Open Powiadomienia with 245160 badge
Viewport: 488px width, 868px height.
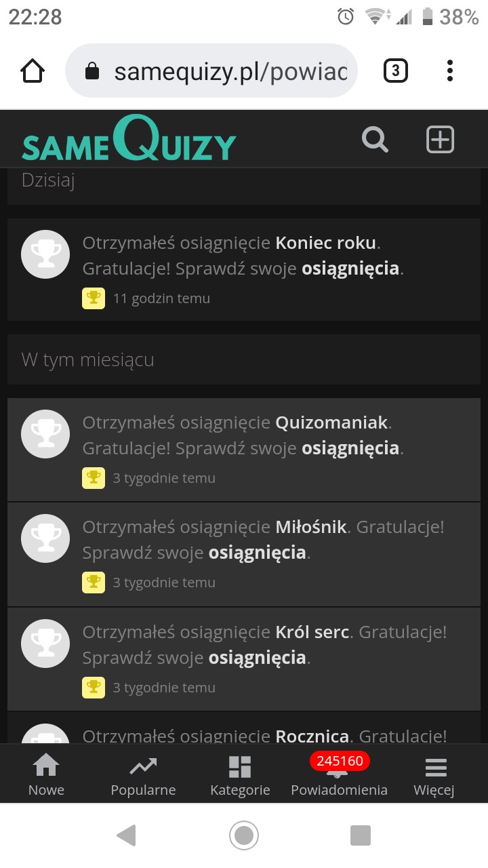click(x=339, y=775)
